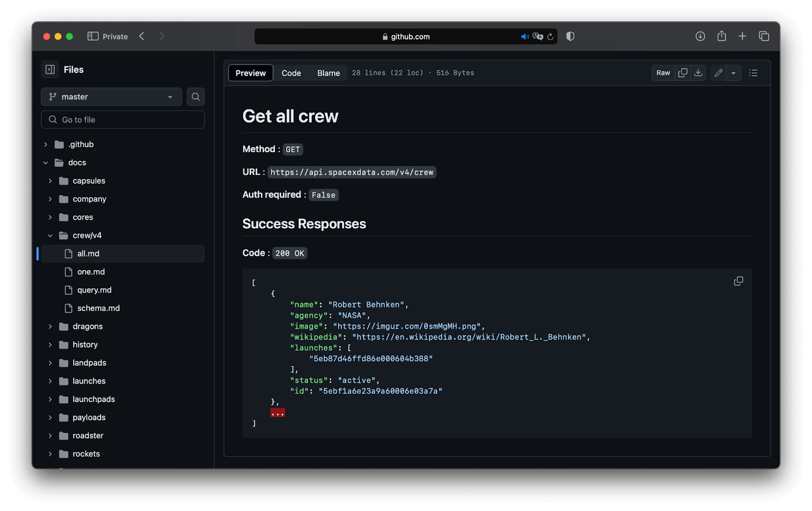This screenshot has height=511, width=812.
Task: Switch to the Code tab
Action: (x=291, y=73)
